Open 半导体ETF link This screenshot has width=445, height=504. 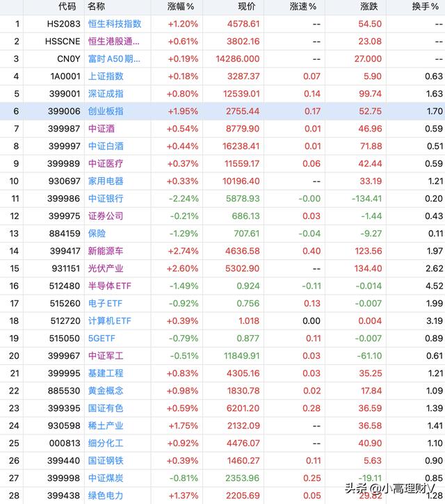click(x=110, y=286)
